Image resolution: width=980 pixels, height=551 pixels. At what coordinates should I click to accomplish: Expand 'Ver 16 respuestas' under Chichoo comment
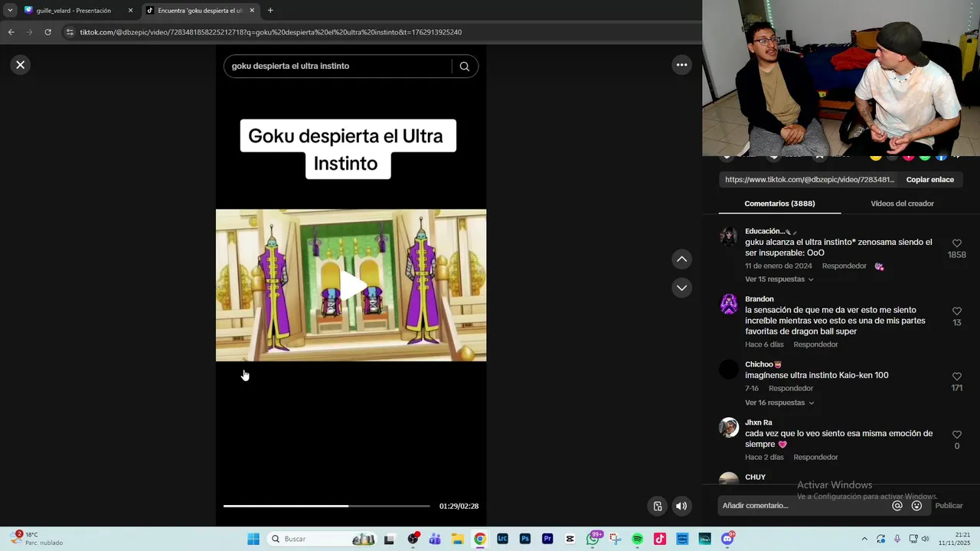pos(779,403)
